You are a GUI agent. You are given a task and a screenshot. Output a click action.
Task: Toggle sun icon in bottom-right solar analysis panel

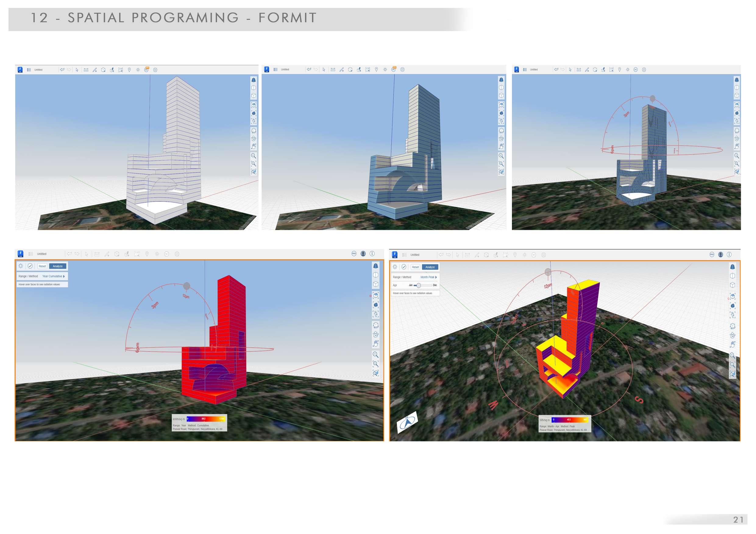pos(395,267)
